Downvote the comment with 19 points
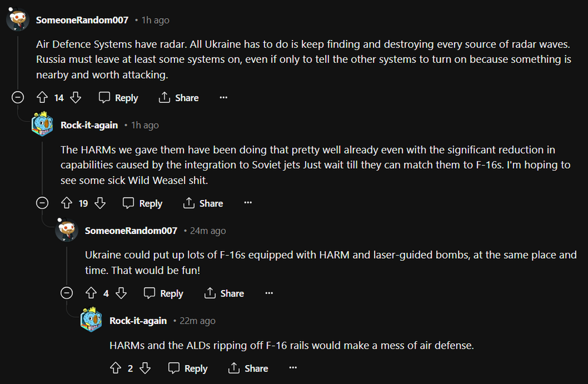Viewport: 588px width, 384px height. pos(100,203)
